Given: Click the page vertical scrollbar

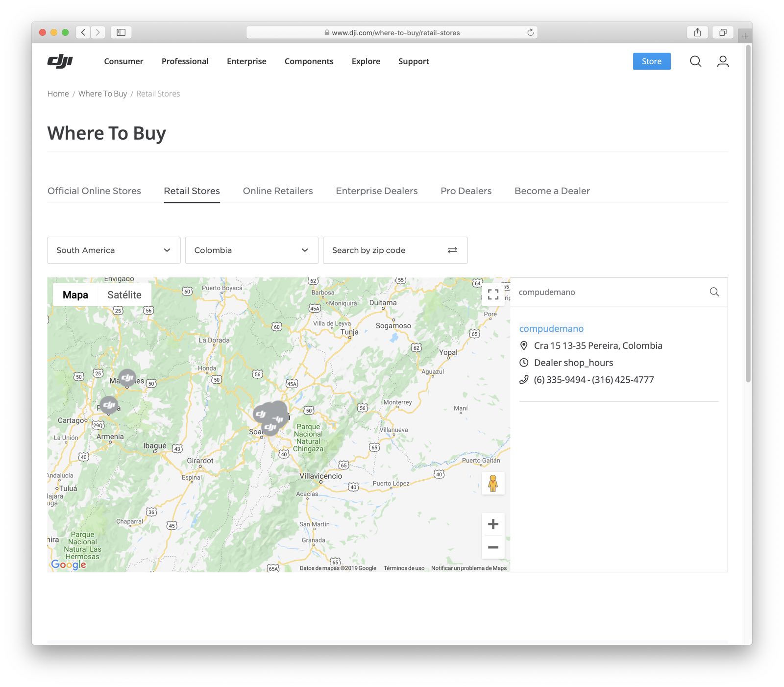Looking at the screenshot, I should click(748, 213).
